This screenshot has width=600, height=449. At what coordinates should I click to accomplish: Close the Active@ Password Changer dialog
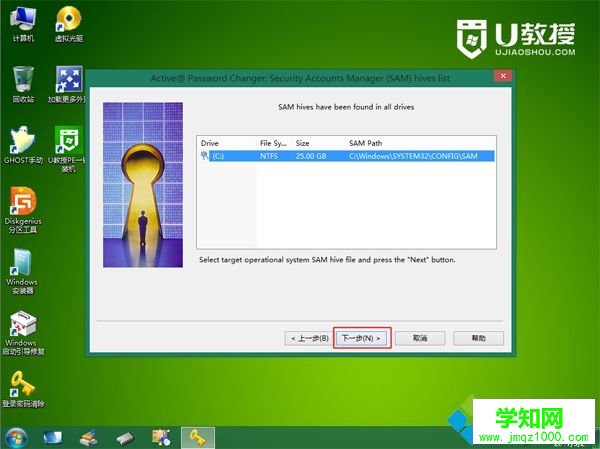pos(503,75)
